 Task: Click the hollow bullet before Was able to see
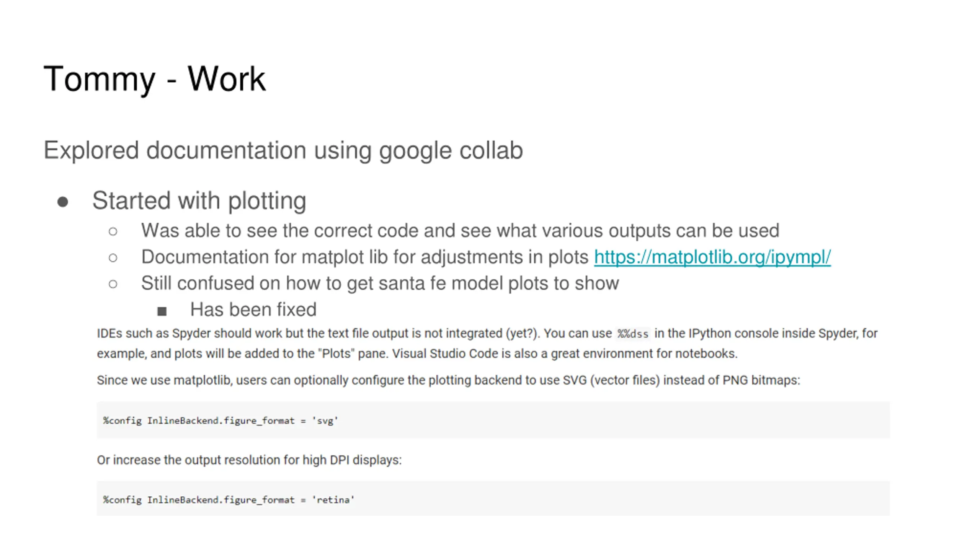pos(113,231)
